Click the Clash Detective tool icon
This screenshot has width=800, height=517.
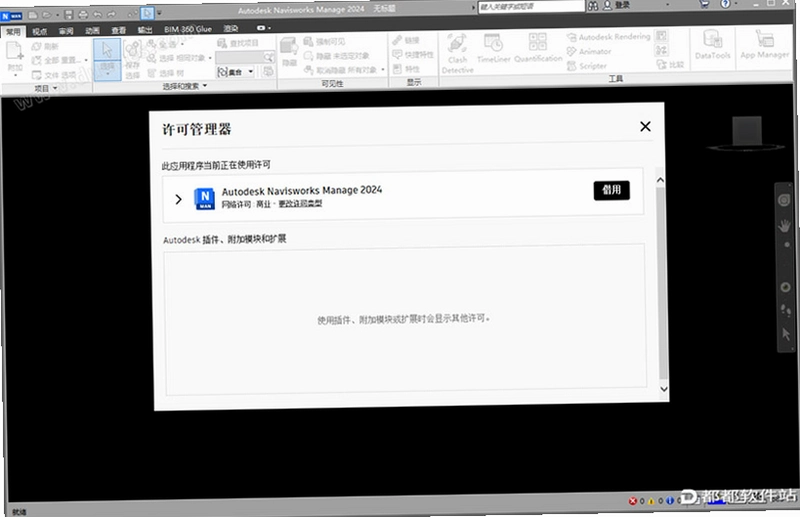tap(457, 44)
